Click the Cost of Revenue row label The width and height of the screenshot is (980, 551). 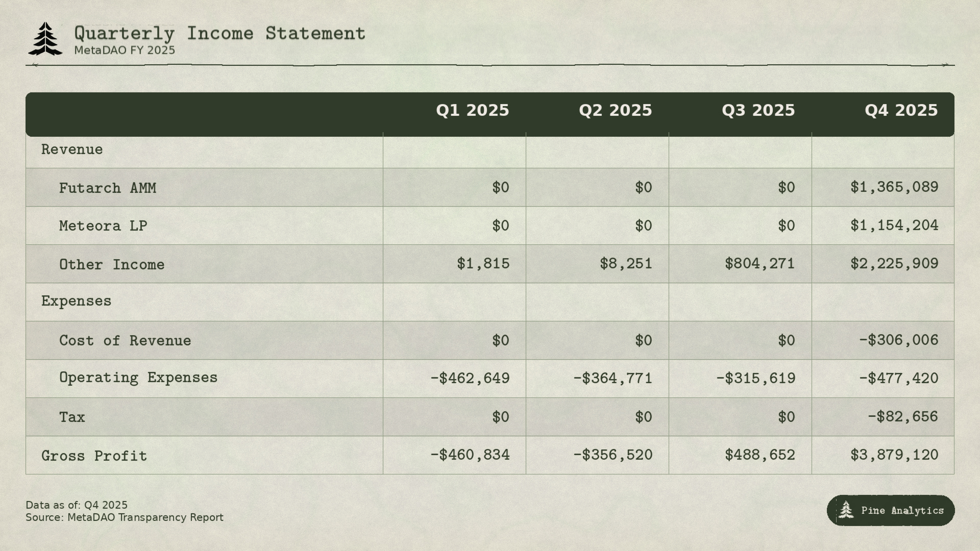[125, 340]
